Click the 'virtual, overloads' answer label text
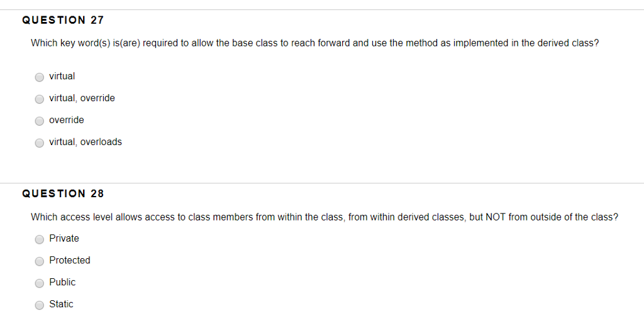644x331 pixels. click(86, 142)
